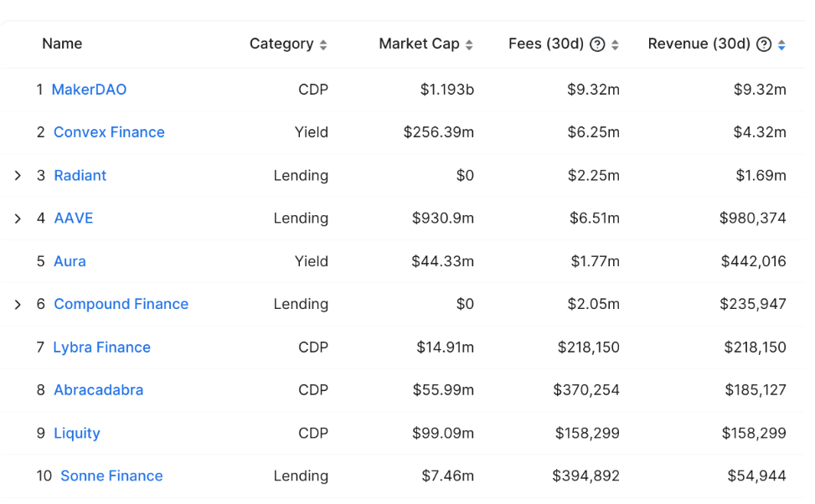Expand the AAVE row chevron

(18, 219)
